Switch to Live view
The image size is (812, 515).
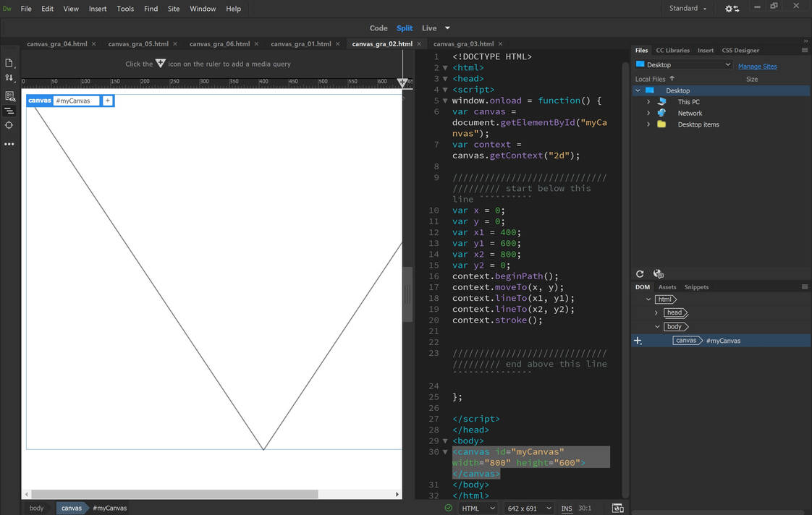coord(429,28)
